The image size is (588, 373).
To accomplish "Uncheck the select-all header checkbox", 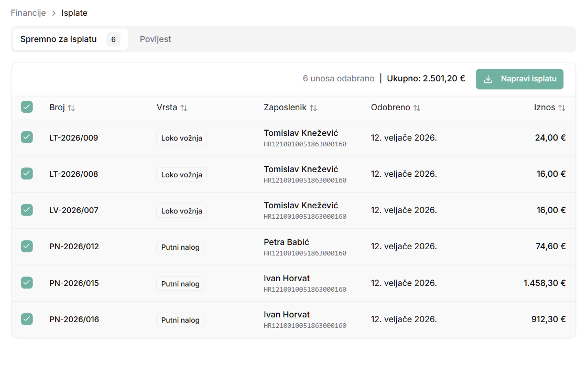I will (x=27, y=107).
